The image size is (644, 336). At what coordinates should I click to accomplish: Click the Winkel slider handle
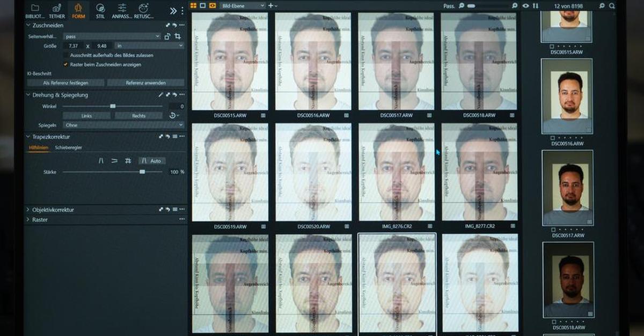click(x=113, y=106)
